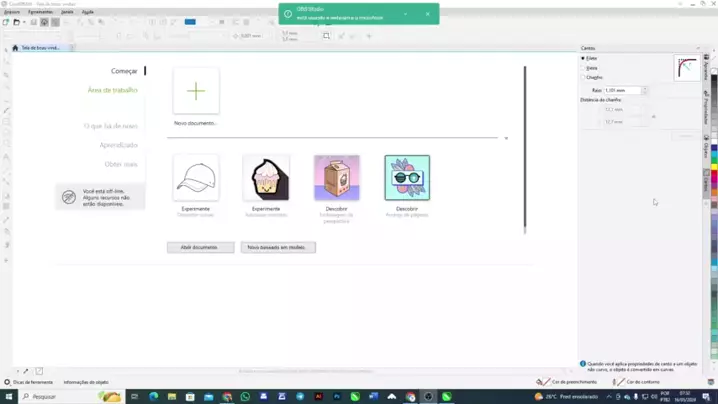Click the New document toolbar icon
The image size is (718, 404).
(x=5, y=22)
